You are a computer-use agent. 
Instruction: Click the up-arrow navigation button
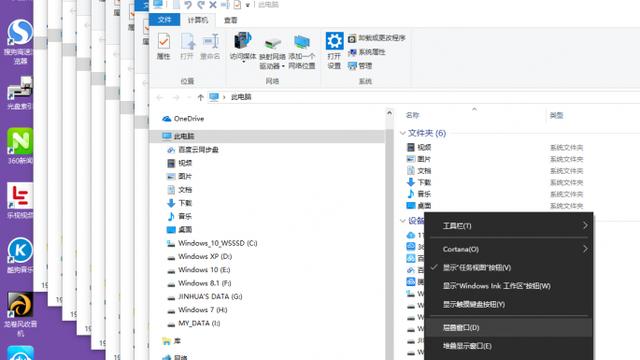[200, 97]
